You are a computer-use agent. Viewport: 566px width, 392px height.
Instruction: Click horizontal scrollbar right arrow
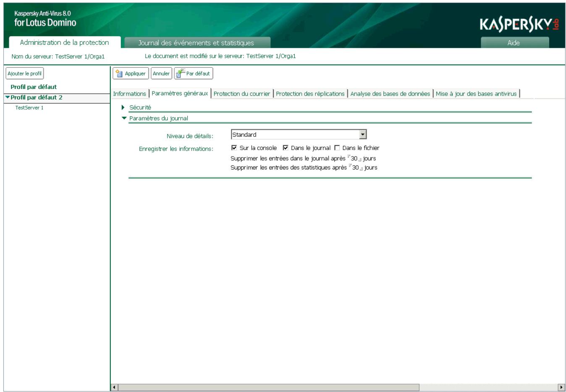point(561,387)
